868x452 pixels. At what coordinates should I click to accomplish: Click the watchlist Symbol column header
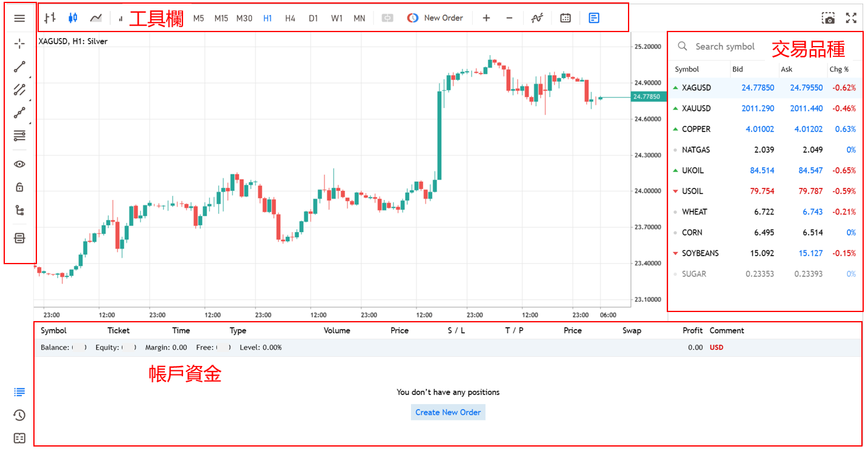(687, 69)
